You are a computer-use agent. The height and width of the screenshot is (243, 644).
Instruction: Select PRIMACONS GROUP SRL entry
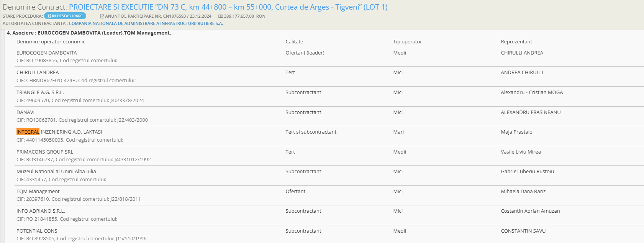tap(45, 152)
